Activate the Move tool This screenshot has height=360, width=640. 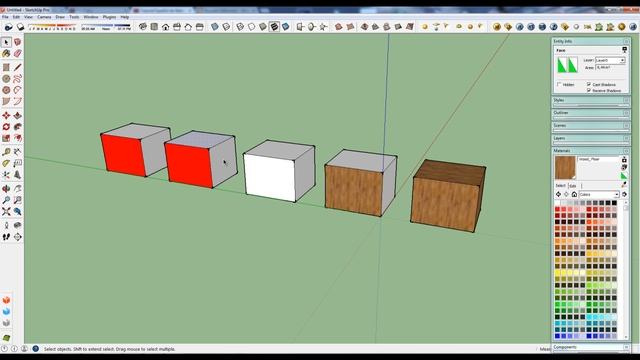(6, 116)
